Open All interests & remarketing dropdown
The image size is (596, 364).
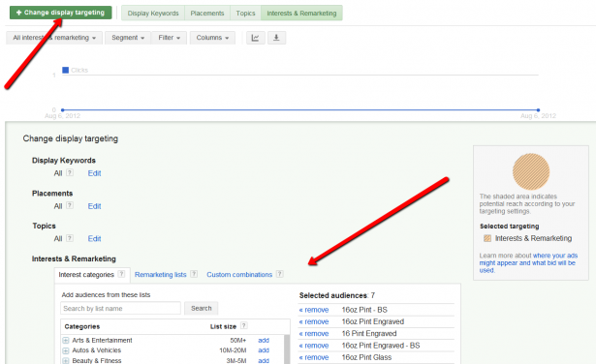point(54,38)
